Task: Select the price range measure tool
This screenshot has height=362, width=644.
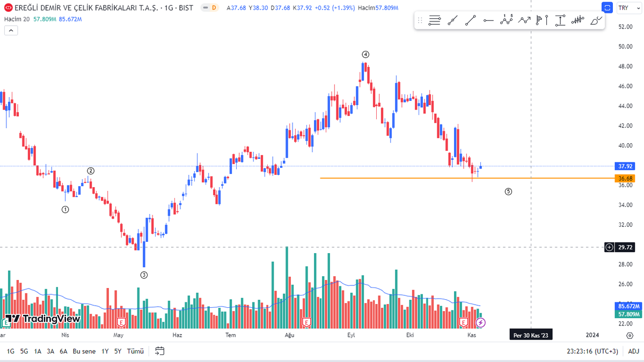Action: [560, 21]
